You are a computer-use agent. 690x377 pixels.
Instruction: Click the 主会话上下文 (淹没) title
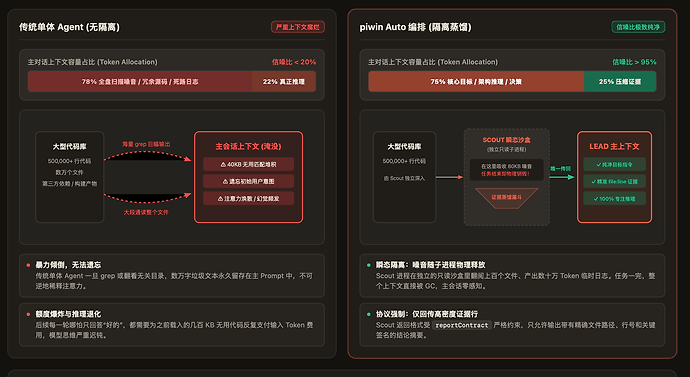coord(248,146)
